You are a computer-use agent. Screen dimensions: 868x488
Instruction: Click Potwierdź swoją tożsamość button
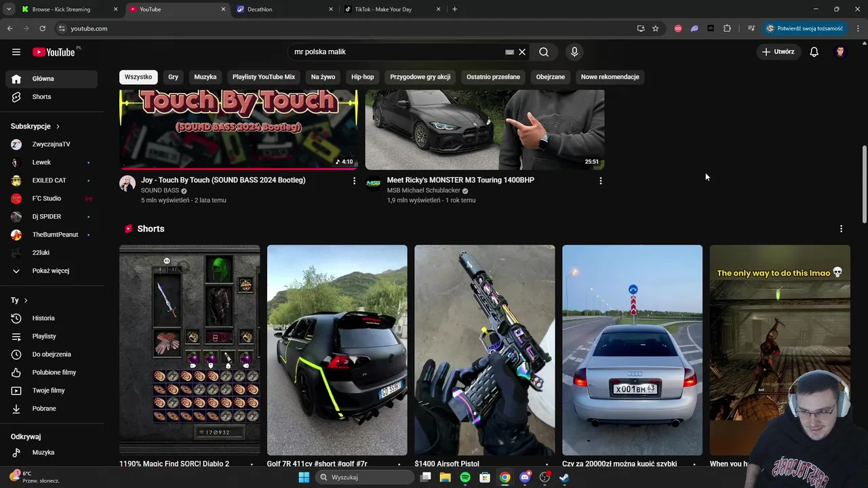[x=805, y=28]
